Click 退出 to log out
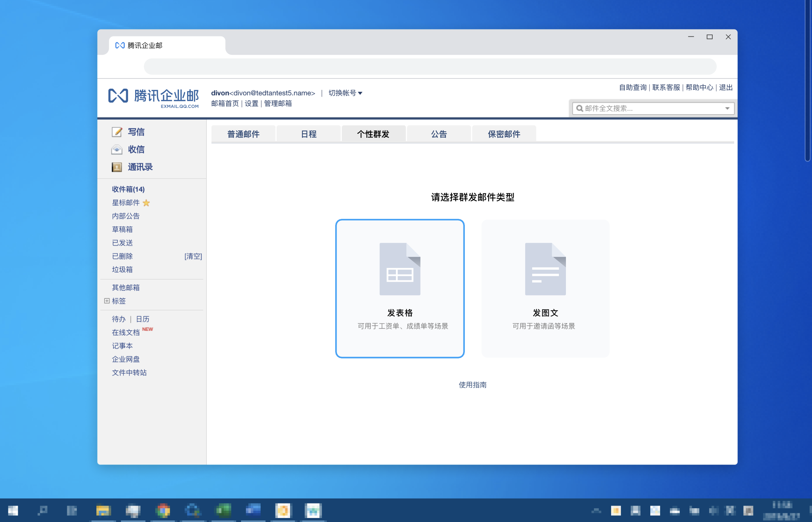Viewport: 812px width, 522px height. tap(726, 88)
